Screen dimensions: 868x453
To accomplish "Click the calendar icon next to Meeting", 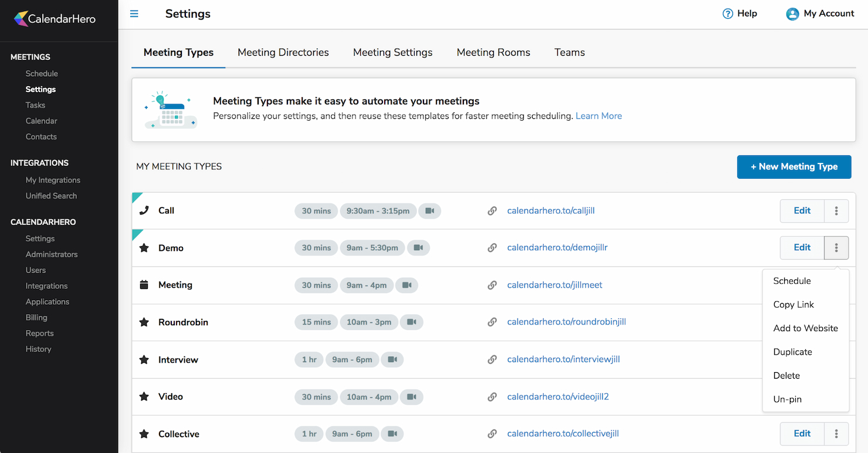I will (x=144, y=285).
